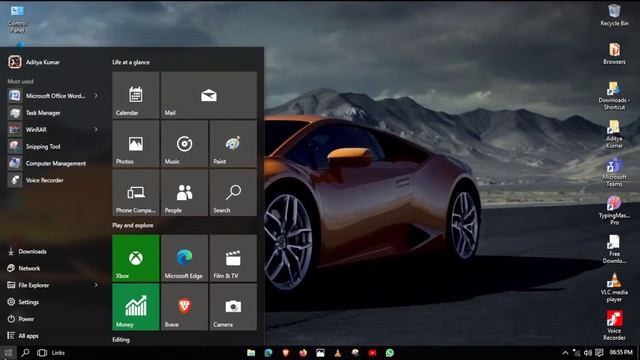Image resolution: width=640 pixels, height=360 pixels.
Task: Open the Money tile
Action: pos(136,307)
